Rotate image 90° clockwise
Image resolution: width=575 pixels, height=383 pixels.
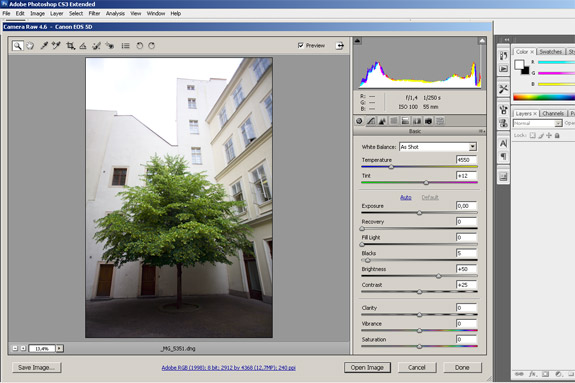[151, 46]
